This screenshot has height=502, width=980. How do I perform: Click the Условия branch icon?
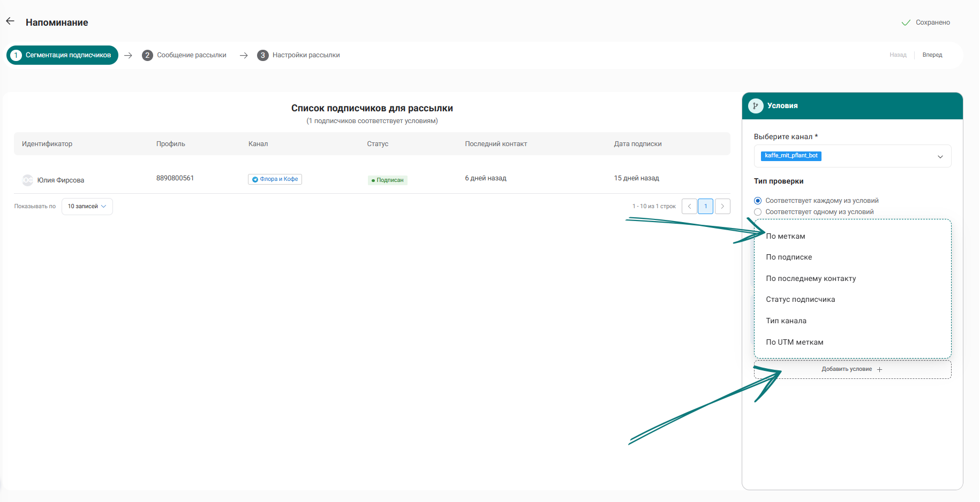click(756, 106)
